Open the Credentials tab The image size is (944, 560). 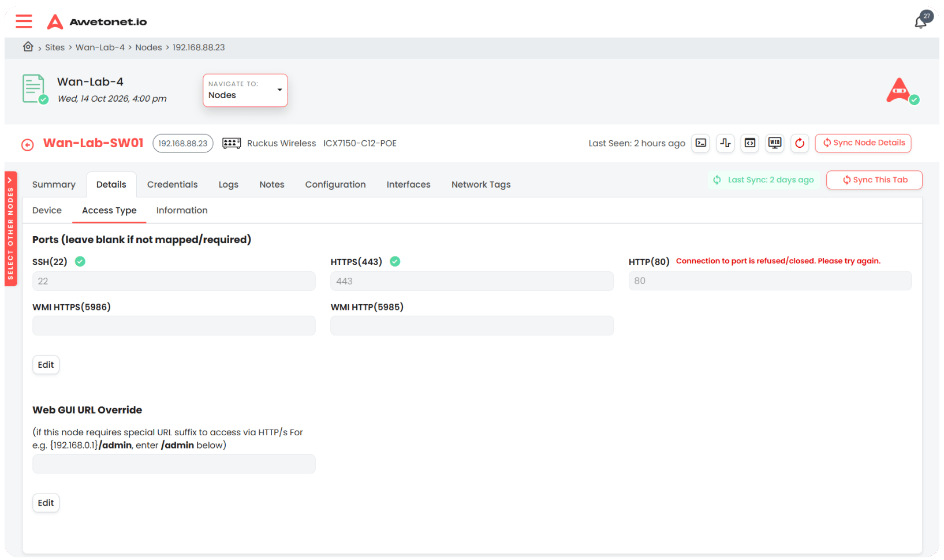tap(172, 184)
